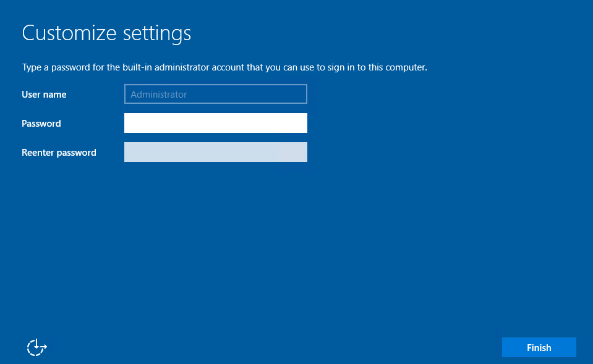Click the 'User name' label

pos(44,95)
